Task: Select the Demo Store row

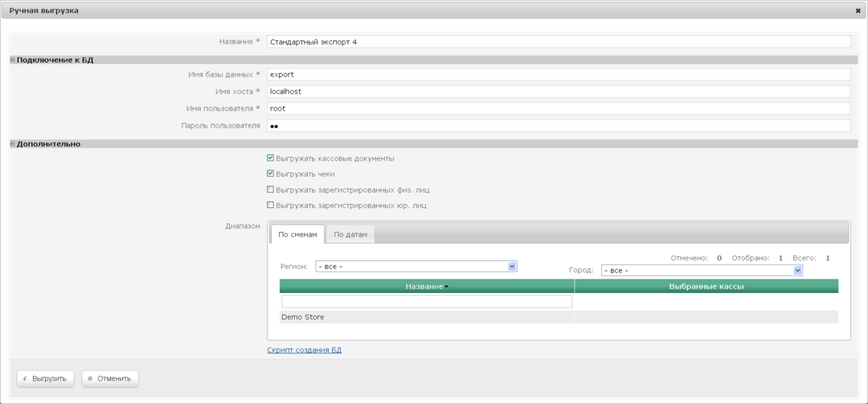Action: click(427, 317)
